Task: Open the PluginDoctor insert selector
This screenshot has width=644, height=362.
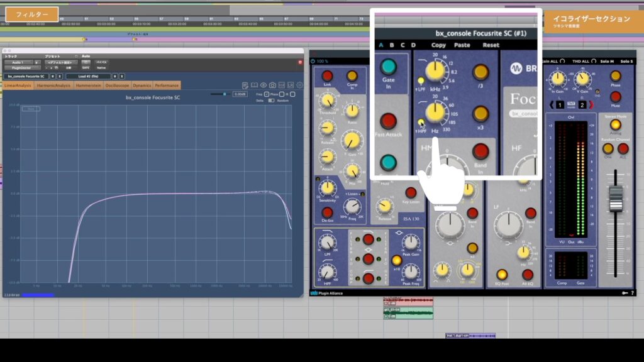Action: coord(22,68)
